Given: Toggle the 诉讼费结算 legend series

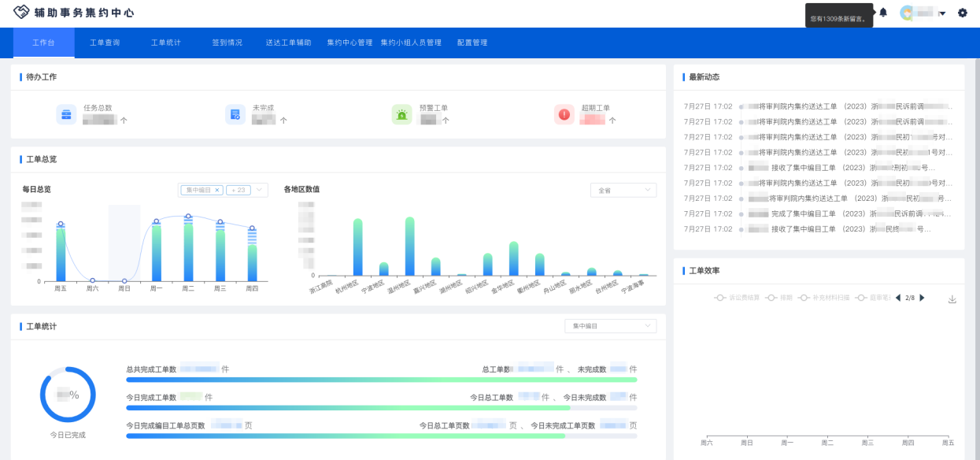Looking at the screenshot, I should click(737, 298).
